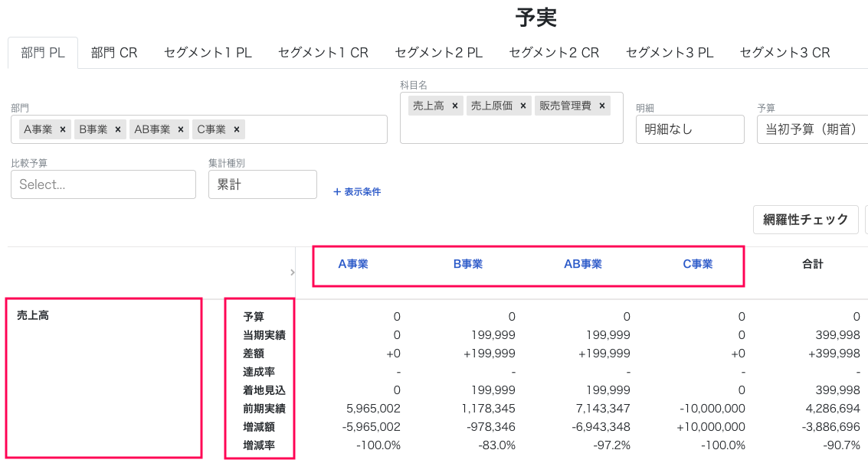Image resolution: width=868 pixels, height=463 pixels.
Task: Click the +399,998 差額 total
Action: pyautogui.click(x=834, y=354)
